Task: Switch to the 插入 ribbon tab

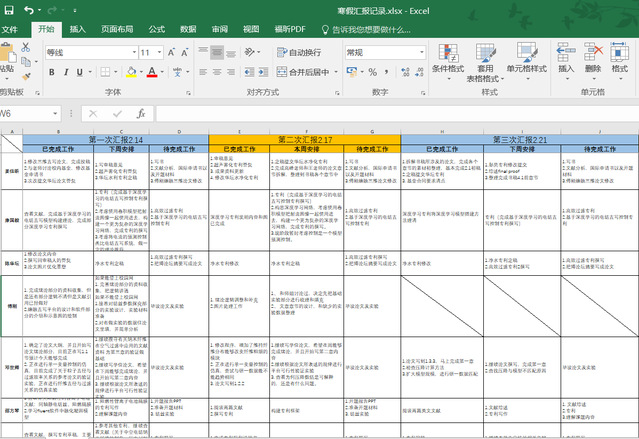Action: click(x=77, y=29)
